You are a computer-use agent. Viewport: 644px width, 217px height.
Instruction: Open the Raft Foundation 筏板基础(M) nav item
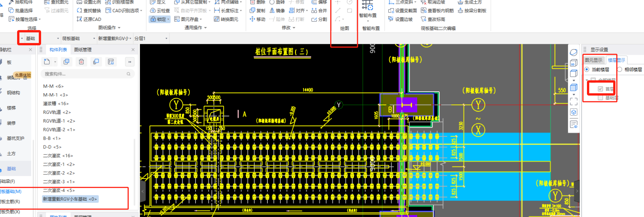pyautogui.click(x=11, y=191)
